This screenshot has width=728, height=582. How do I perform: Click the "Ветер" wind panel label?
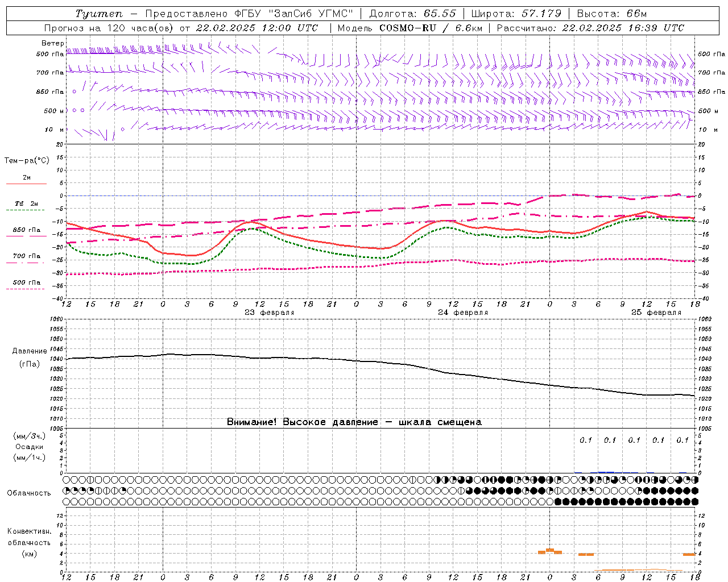click(x=53, y=43)
